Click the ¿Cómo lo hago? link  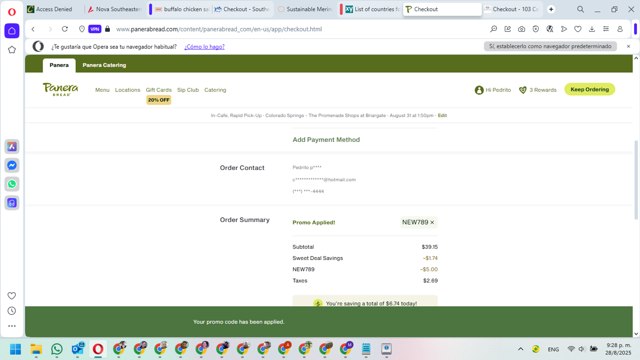[x=204, y=47]
